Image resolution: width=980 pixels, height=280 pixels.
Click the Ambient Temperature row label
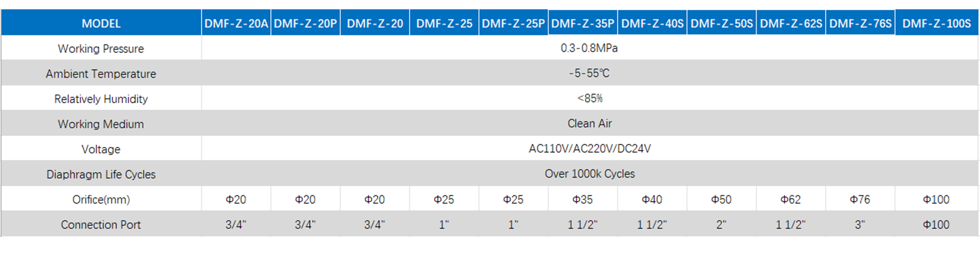[x=101, y=73]
